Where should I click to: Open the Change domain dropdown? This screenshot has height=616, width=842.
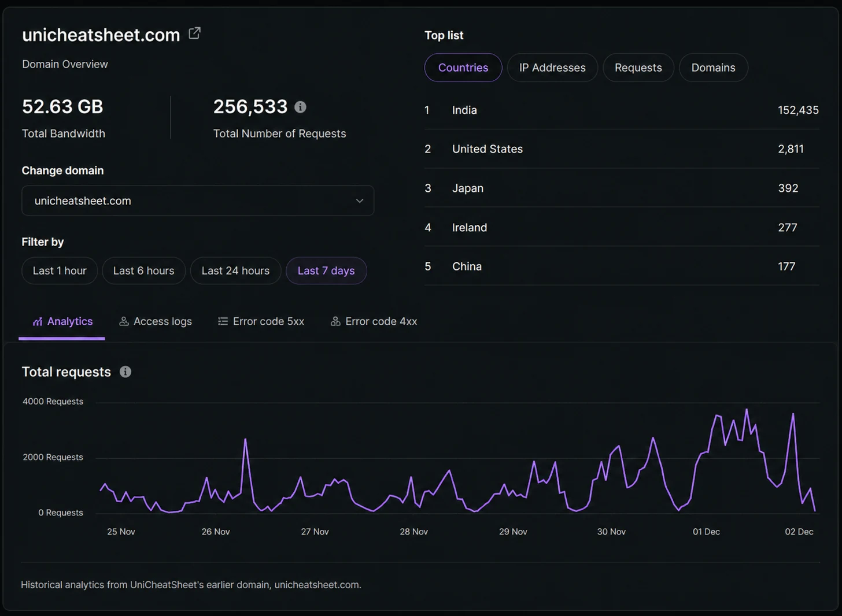click(x=198, y=201)
